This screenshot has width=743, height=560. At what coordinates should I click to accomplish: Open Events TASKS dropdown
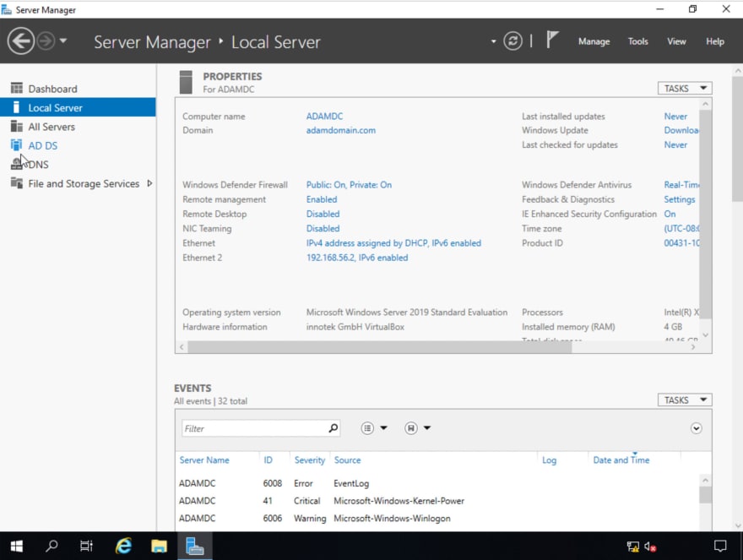click(x=684, y=400)
